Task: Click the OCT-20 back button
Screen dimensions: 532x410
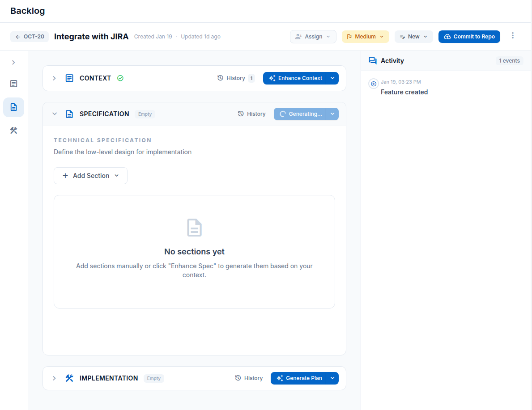Action: (29, 37)
